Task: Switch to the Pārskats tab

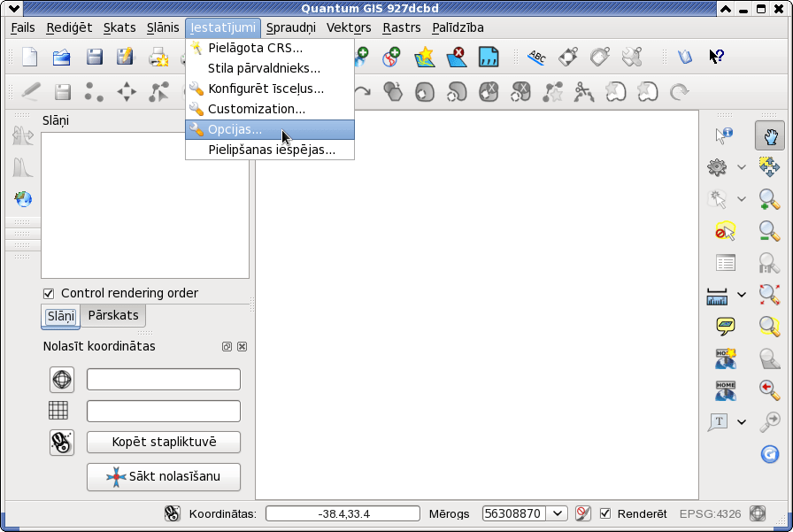Action: click(113, 315)
